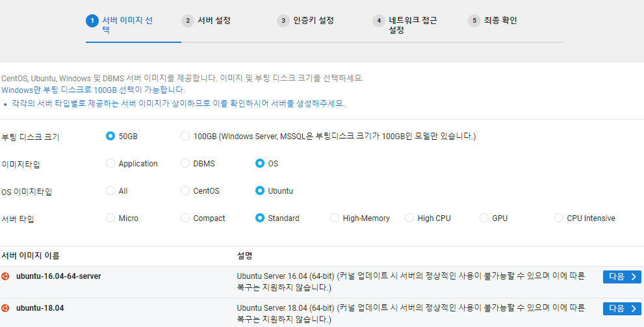This screenshot has height=327, width=644.
Task: Click the 부팅 디스크 크기 label
Action: click(31, 137)
